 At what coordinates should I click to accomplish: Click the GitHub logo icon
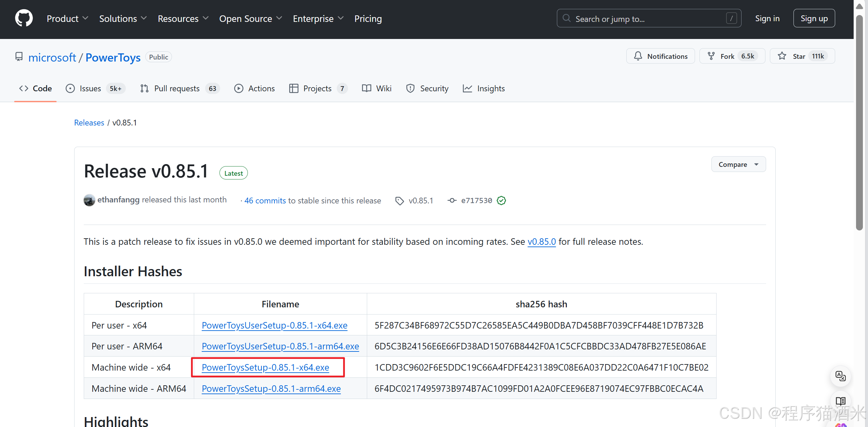[24, 18]
